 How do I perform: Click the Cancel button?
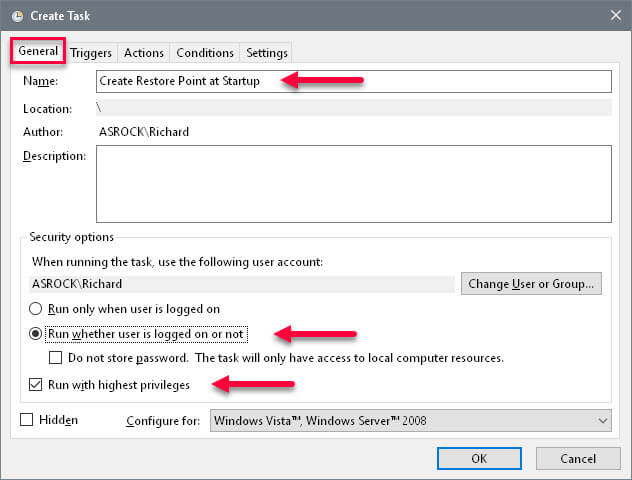(578, 459)
